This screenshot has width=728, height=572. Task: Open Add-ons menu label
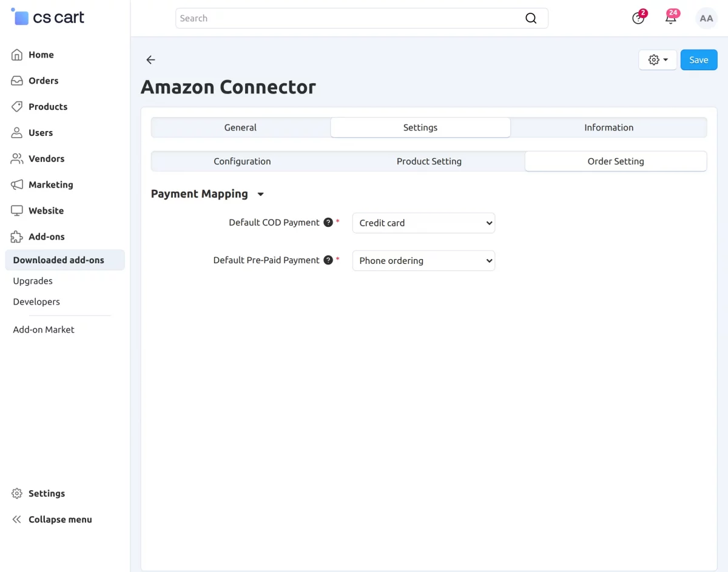pos(47,237)
